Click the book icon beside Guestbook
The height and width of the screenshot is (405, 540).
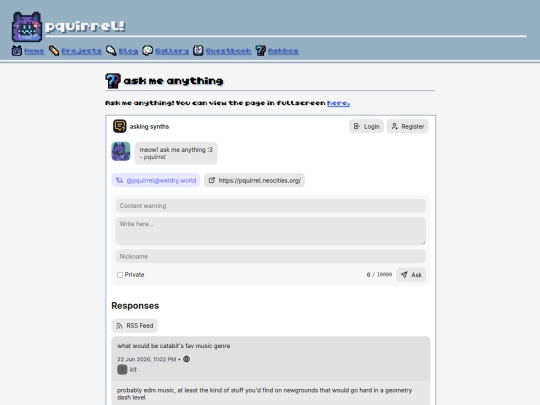[198, 51]
